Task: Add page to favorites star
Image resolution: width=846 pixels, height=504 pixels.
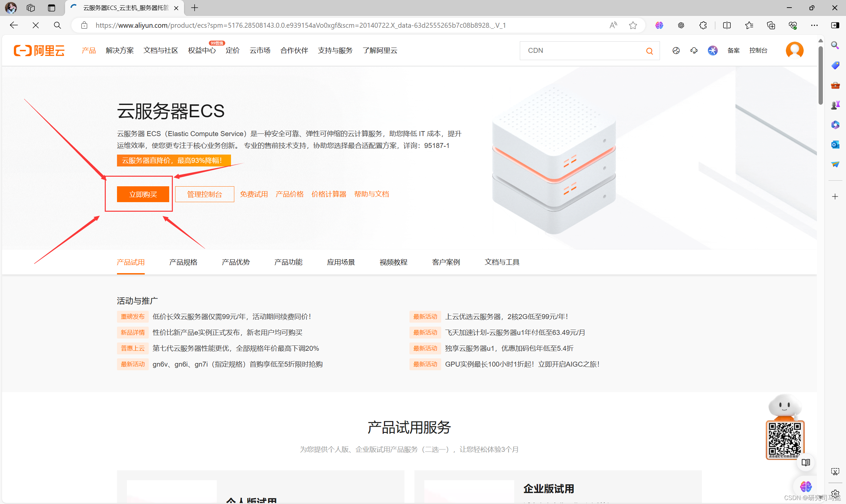Action: 633,25
